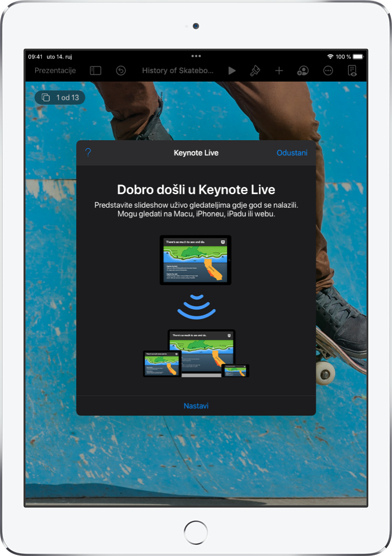Open the collaboration add-person icon
Screen dimensions: 392x556
click(x=303, y=70)
